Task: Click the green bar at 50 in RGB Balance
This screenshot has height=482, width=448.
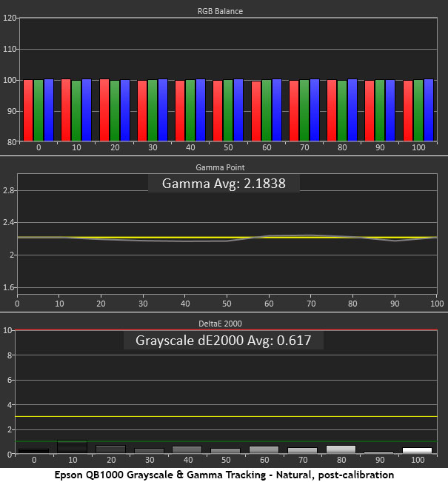Action: click(x=228, y=110)
